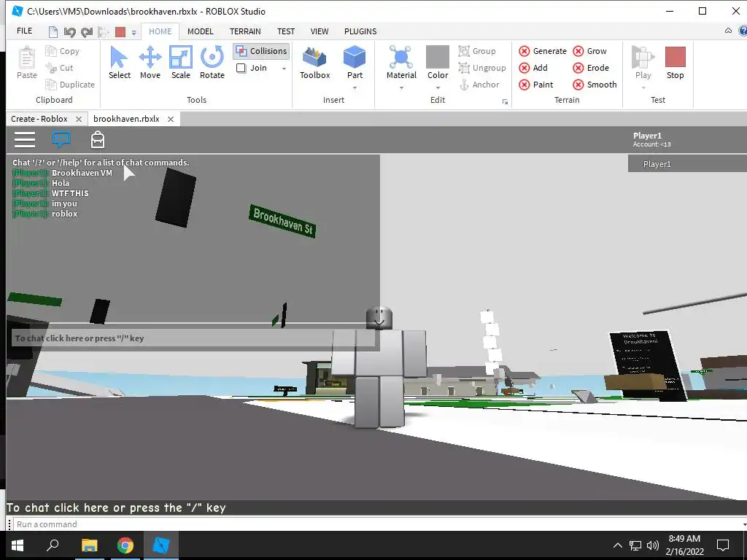Open the FILE menu
The image size is (747, 560).
pyautogui.click(x=24, y=31)
